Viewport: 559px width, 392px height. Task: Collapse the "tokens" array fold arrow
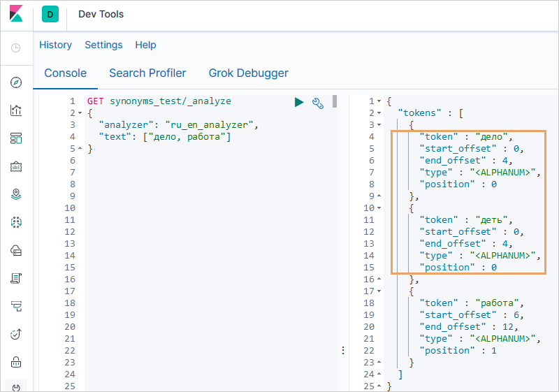click(379, 113)
